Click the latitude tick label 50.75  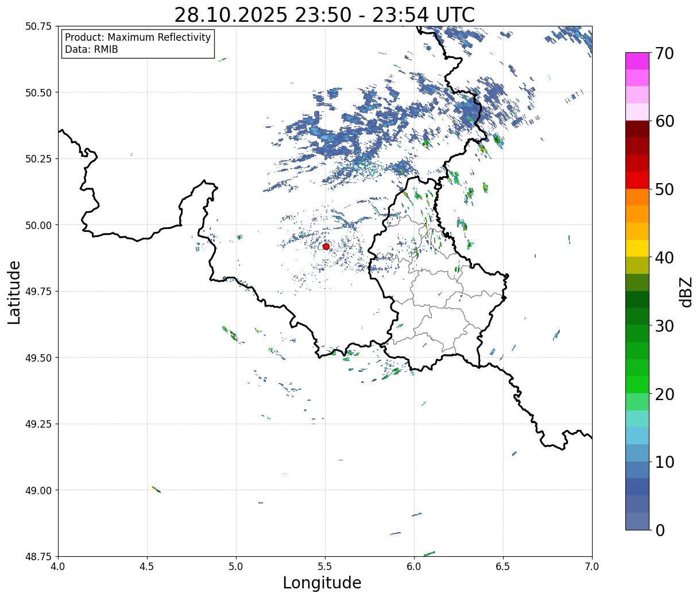38,26
